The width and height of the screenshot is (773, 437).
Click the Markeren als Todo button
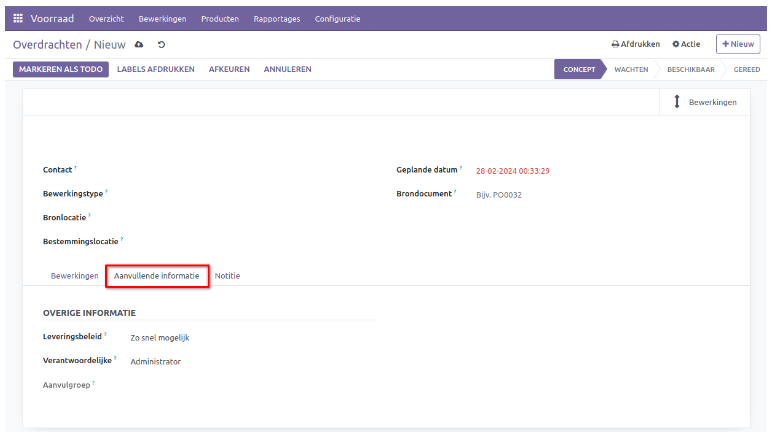click(61, 69)
